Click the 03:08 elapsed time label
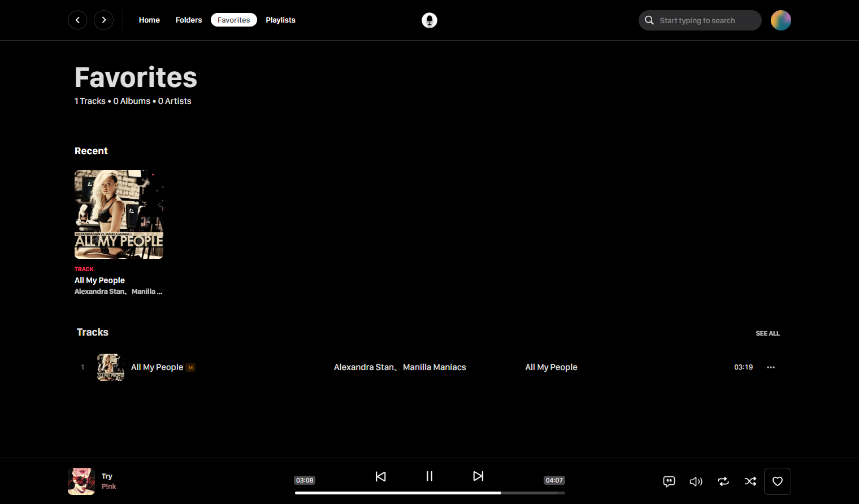 (x=305, y=480)
